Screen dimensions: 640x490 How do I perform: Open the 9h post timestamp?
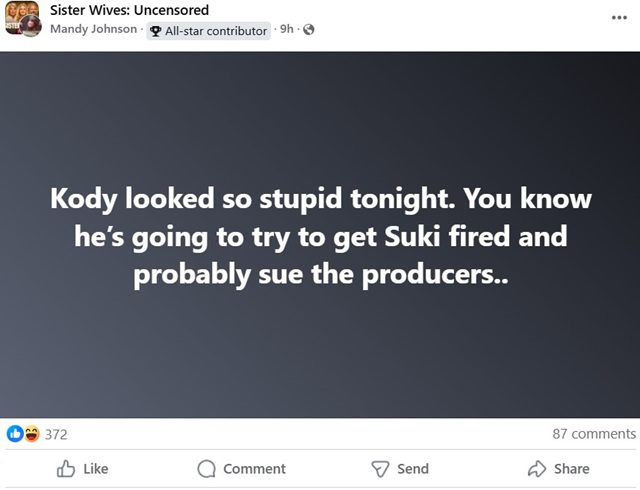point(287,30)
